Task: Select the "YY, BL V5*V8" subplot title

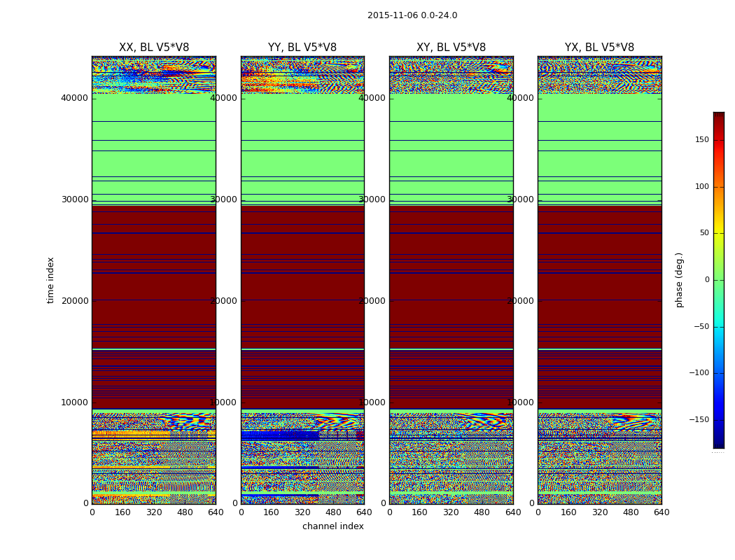Action: click(x=302, y=48)
